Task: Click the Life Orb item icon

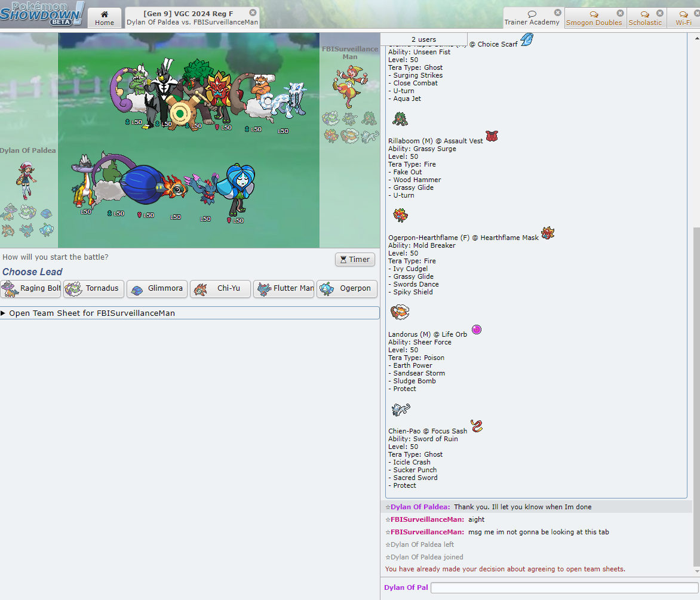Action: 477,330
